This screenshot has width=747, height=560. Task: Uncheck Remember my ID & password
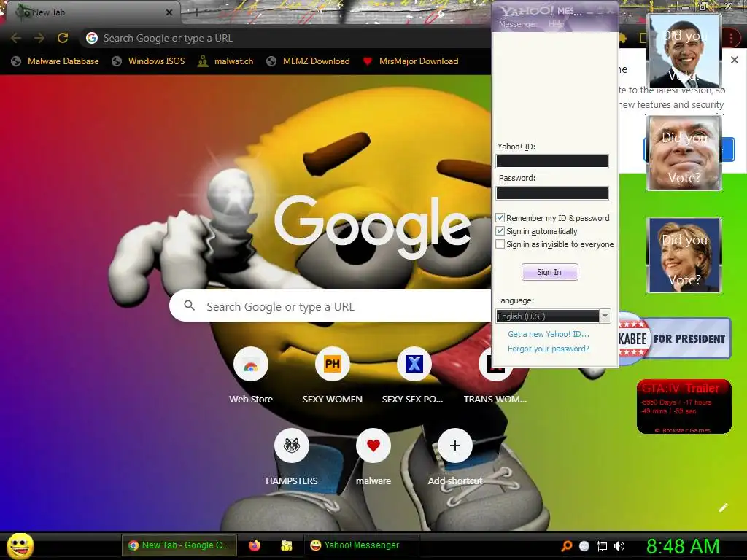[500, 217]
